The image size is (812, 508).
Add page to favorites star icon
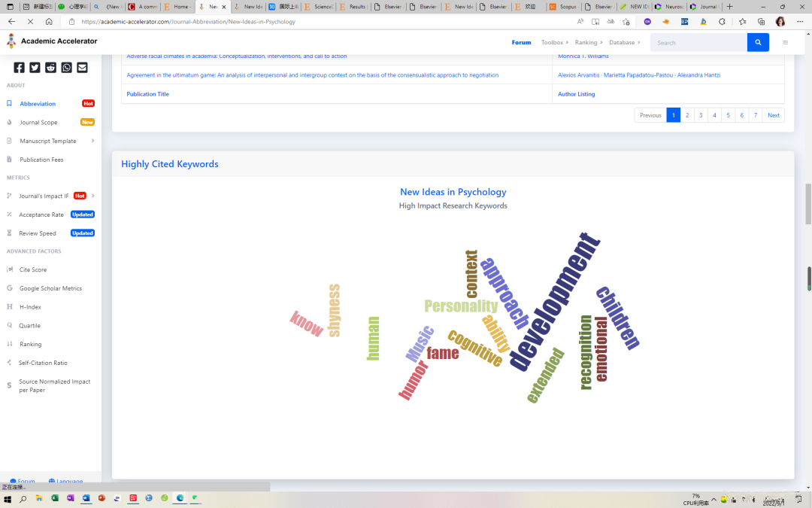tap(626, 21)
